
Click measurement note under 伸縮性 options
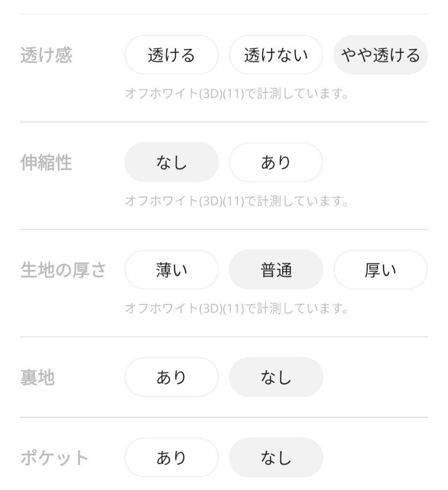coord(237,201)
